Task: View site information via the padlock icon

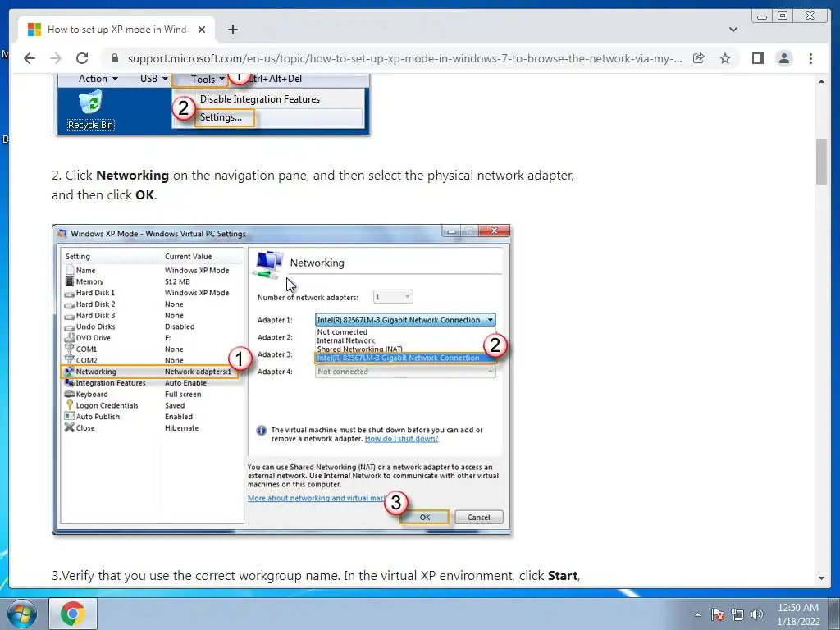Action: point(114,58)
